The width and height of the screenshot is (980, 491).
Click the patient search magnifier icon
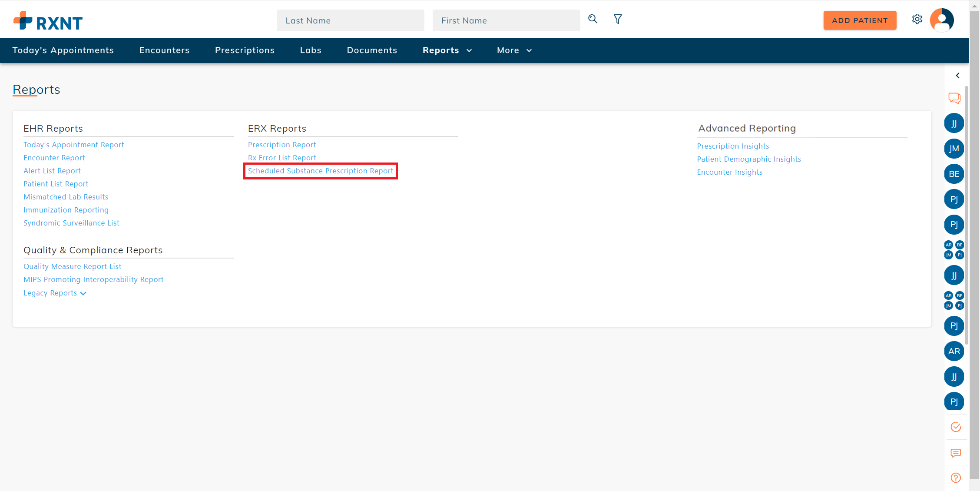tap(593, 19)
